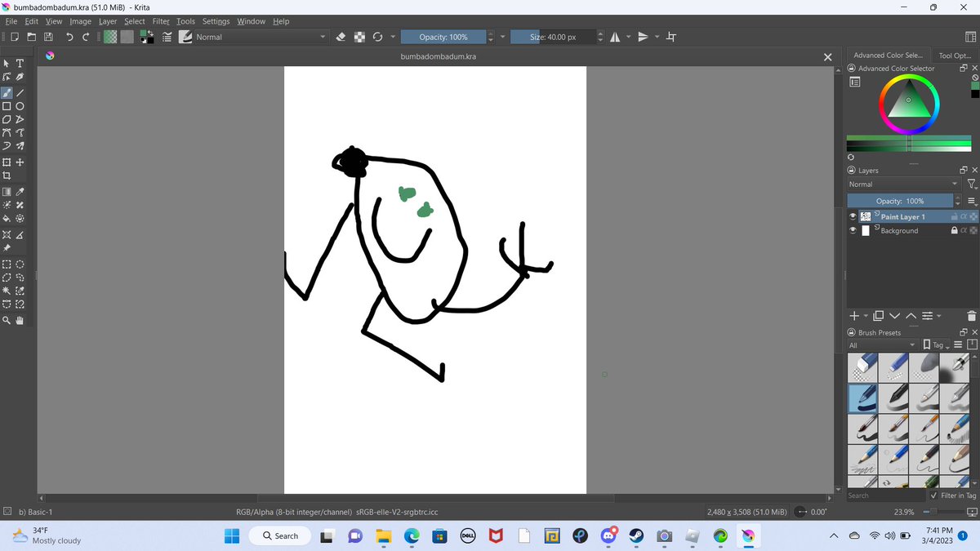Viewport: 980px width, 551px height.
Task: Select the Pan hand tool
Action: coord(20,321)
